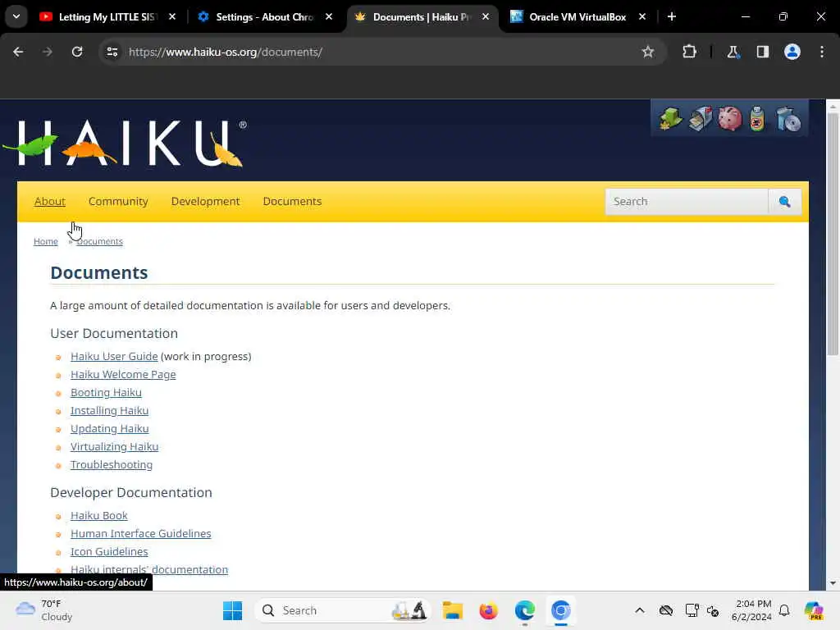Open the Chrome profile avatar

pos(792,52)
